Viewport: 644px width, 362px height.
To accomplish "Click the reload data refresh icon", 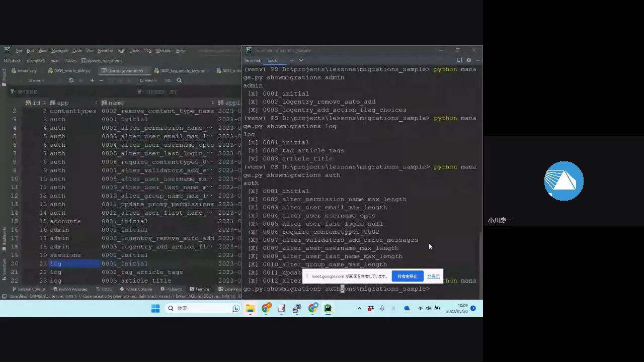I will [x=71, y=80].
